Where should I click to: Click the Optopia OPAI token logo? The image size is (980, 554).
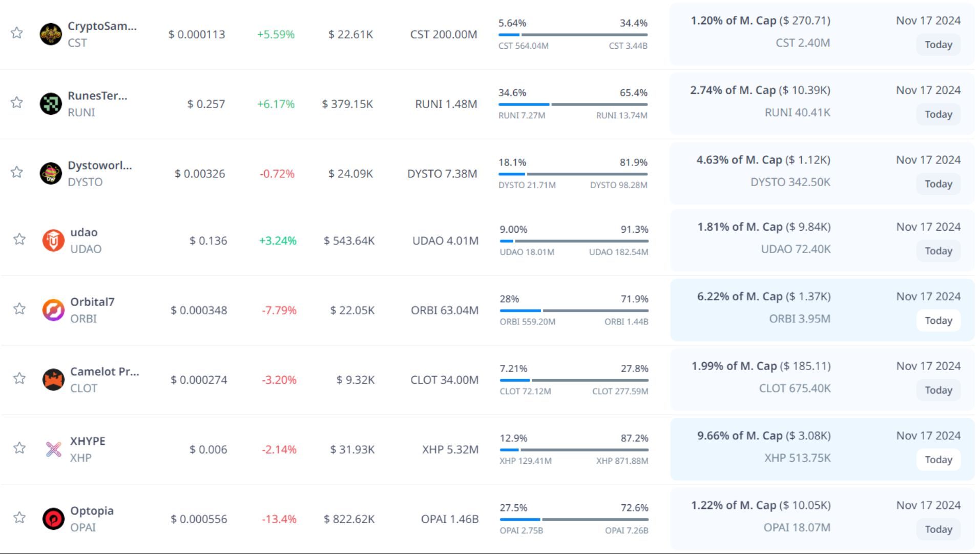53,519
